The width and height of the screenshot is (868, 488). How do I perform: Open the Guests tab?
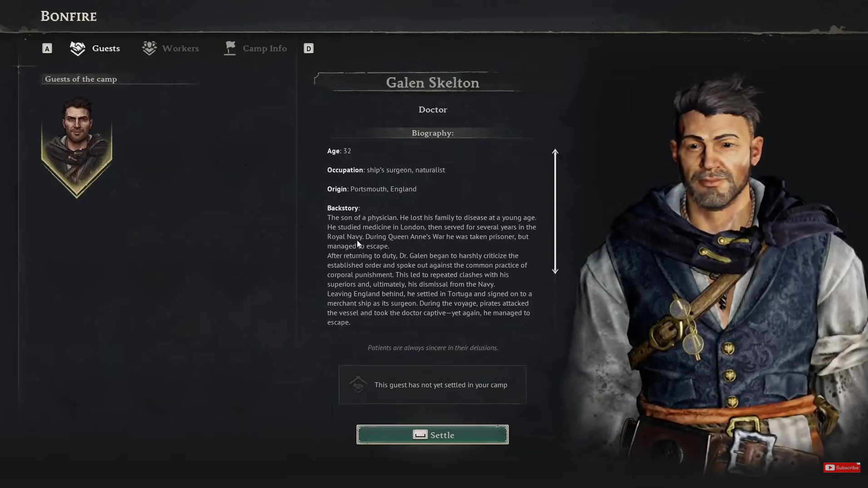[x=95, y=49]
